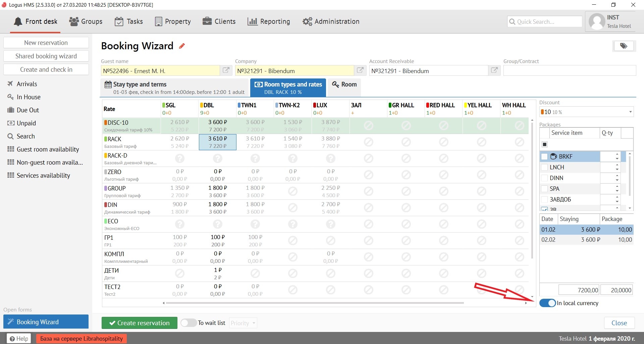Viewport: 644px width, 344px height.
Task: Check the BRKF package checkbox
Action: (545, 157)
